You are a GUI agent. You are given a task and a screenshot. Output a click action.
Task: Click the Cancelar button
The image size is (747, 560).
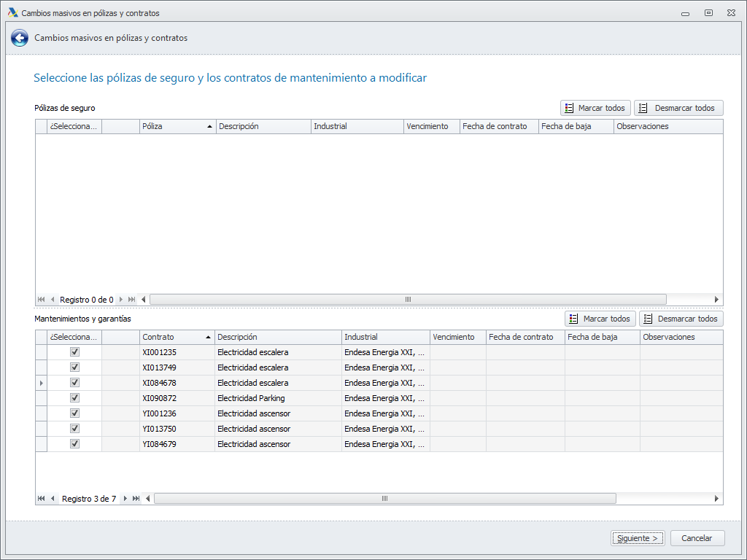[x=697, y=538]
